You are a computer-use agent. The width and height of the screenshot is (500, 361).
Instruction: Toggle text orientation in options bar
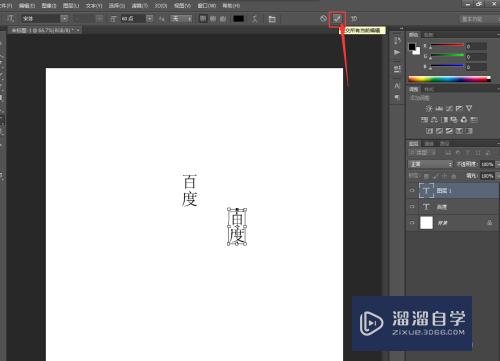click(11, 19)
